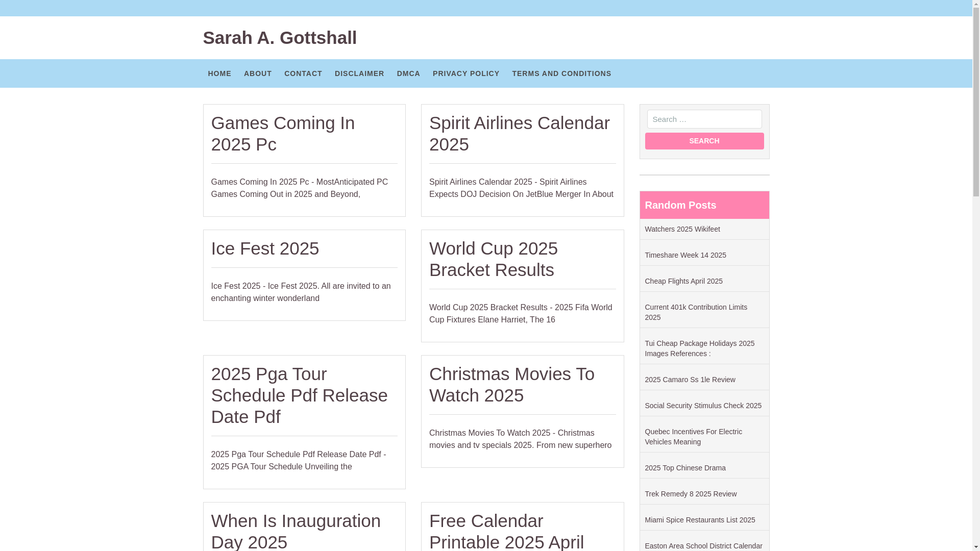Open the When Is Inauguration Day 2025 post

tap(296, 531)
